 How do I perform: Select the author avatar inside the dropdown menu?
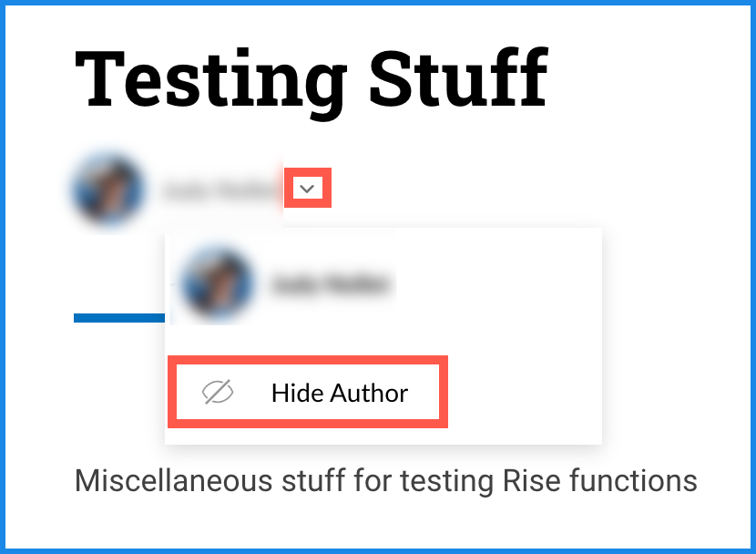point(217,282)
